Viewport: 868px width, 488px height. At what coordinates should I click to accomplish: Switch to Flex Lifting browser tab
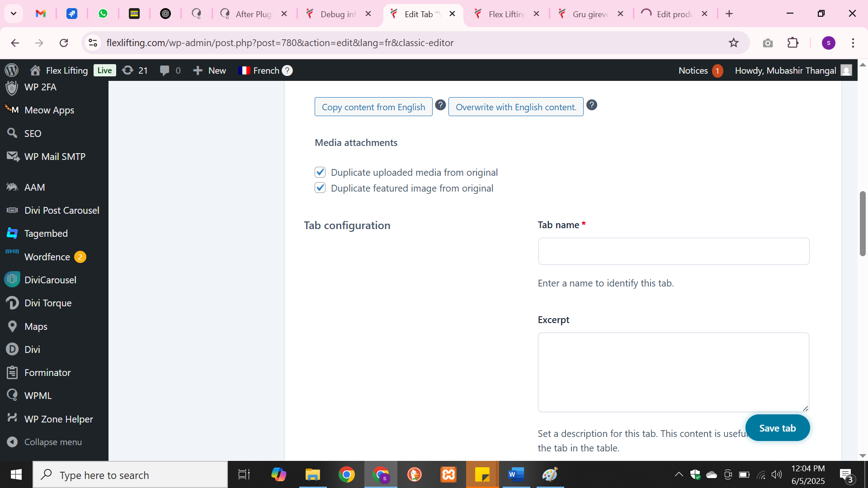point(506,14)
